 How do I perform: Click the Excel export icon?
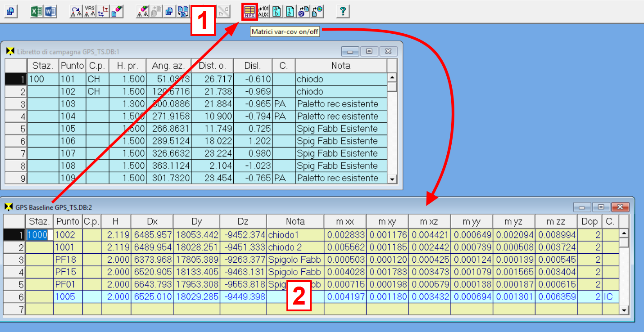point(36,11)
